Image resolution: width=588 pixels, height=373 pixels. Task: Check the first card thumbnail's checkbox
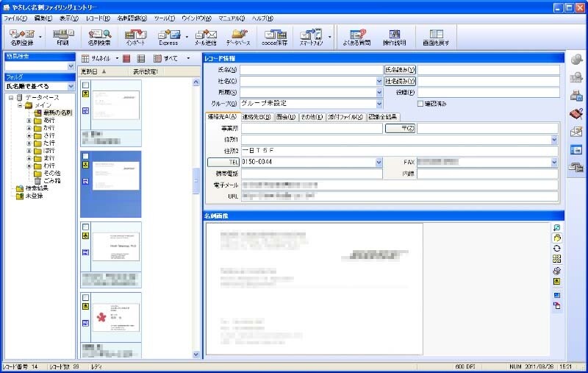click(86, 85)
